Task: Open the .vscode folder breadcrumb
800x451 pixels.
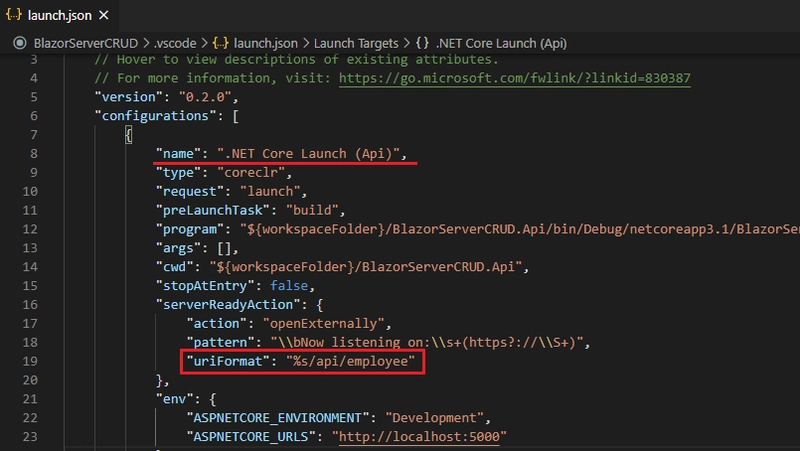Action: tap(177, 44)
